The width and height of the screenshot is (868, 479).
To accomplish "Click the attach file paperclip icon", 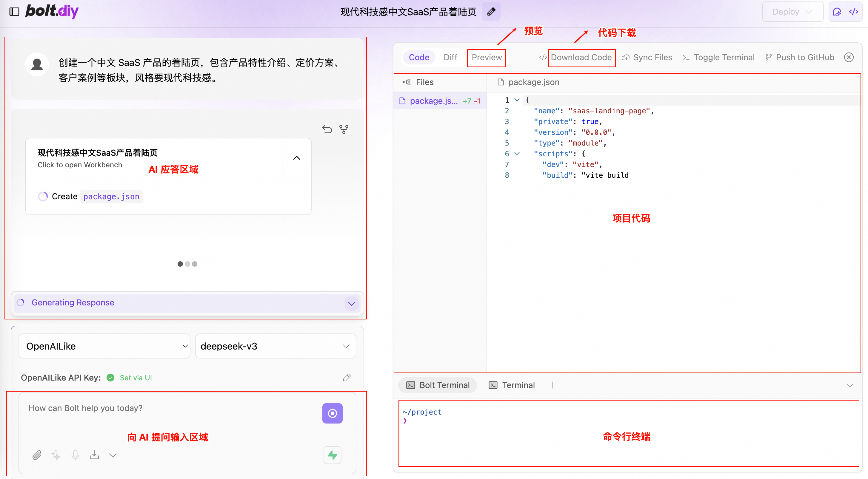I will pyautogui.click(x=37, y=455).
